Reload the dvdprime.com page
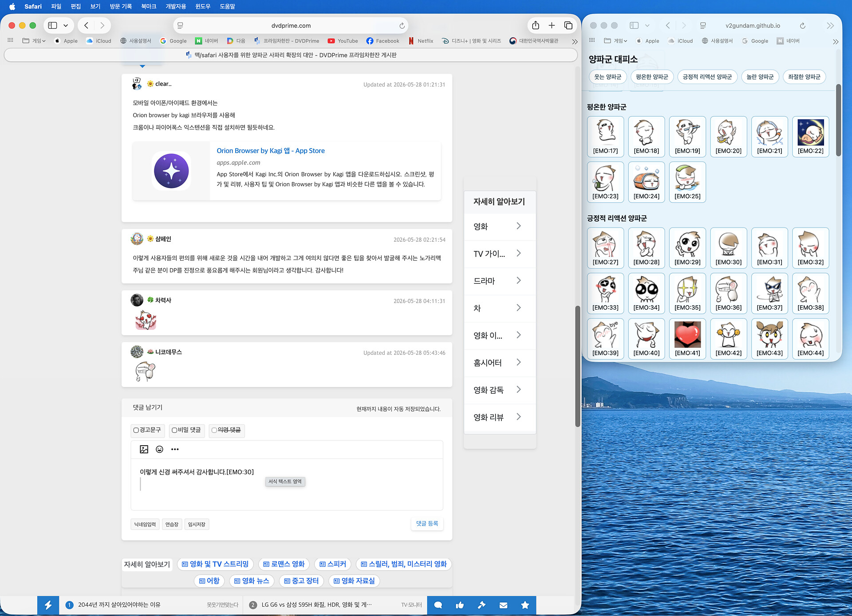 pyautogui.click(x=402, y=26)
